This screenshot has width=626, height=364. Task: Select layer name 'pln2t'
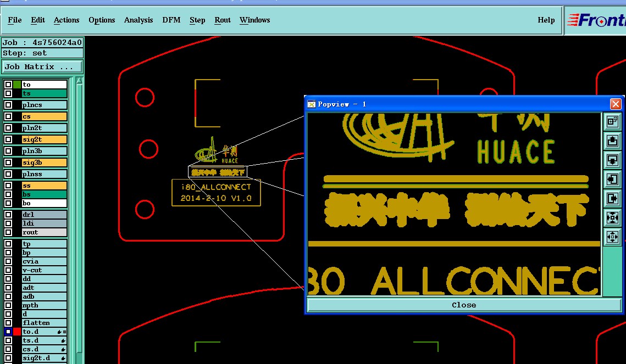click(45, 128)
